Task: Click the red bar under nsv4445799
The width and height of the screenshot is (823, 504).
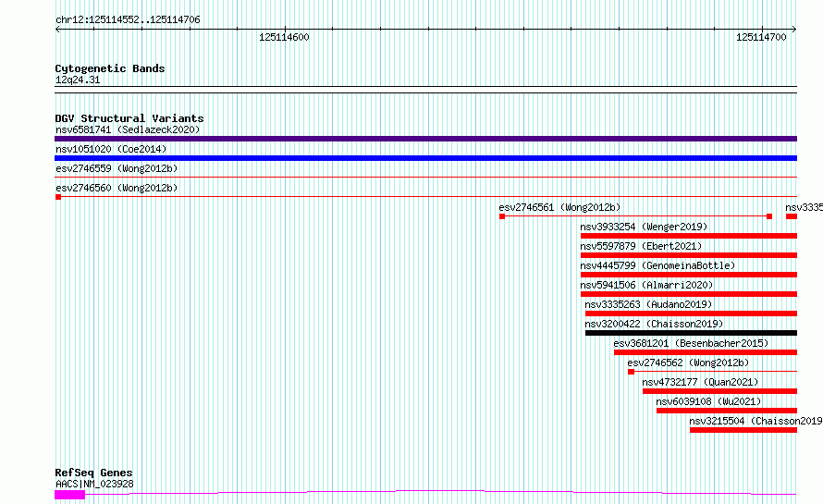Action: [689, 275]
